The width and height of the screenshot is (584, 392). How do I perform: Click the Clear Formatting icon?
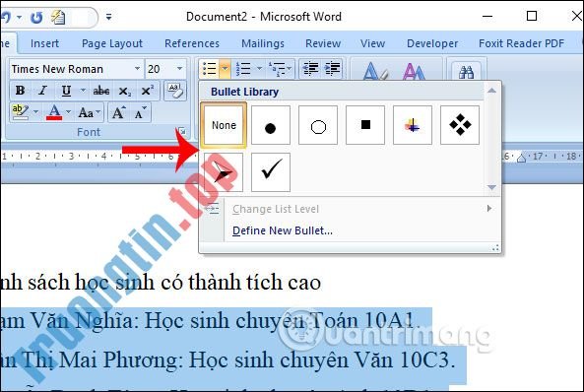[x=174, y=91]
